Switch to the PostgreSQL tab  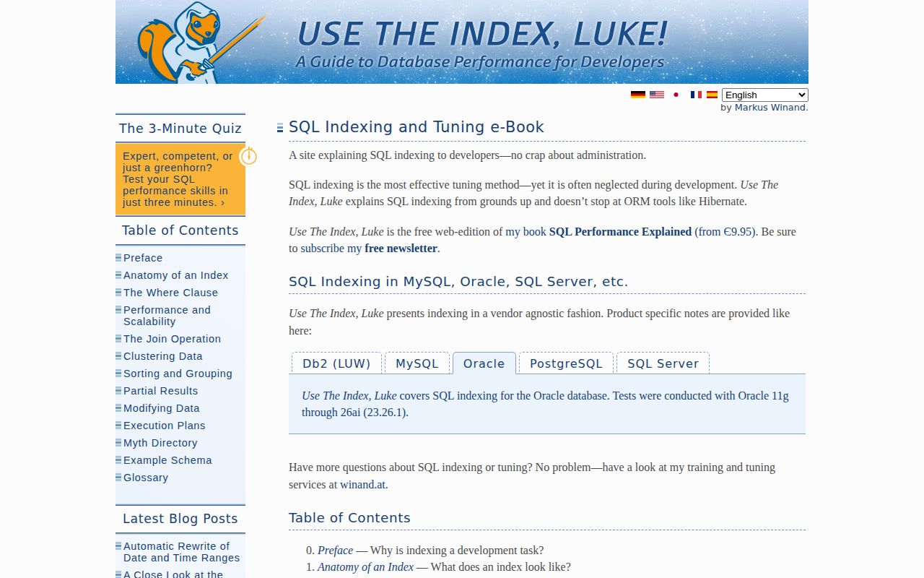click(566, 363)
